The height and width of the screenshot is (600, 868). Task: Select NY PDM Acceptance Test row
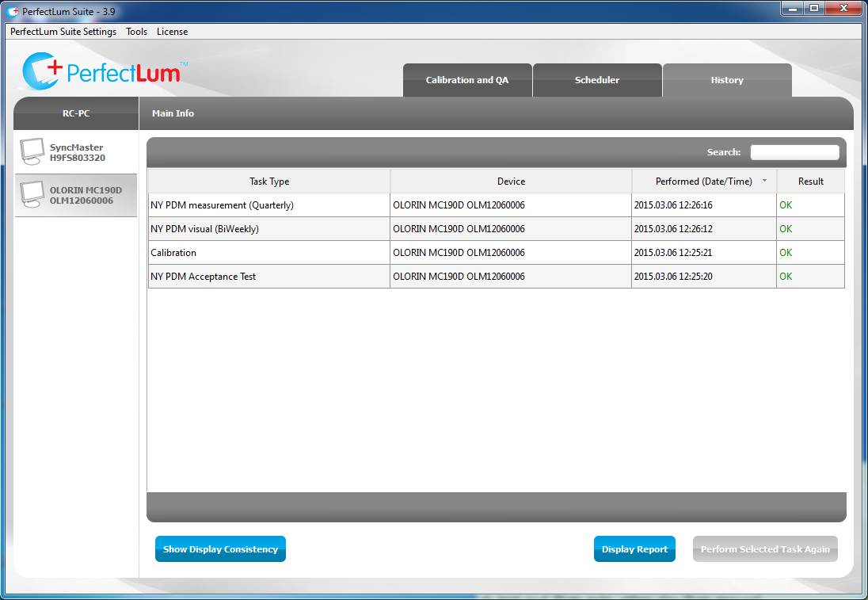(496, 277)
